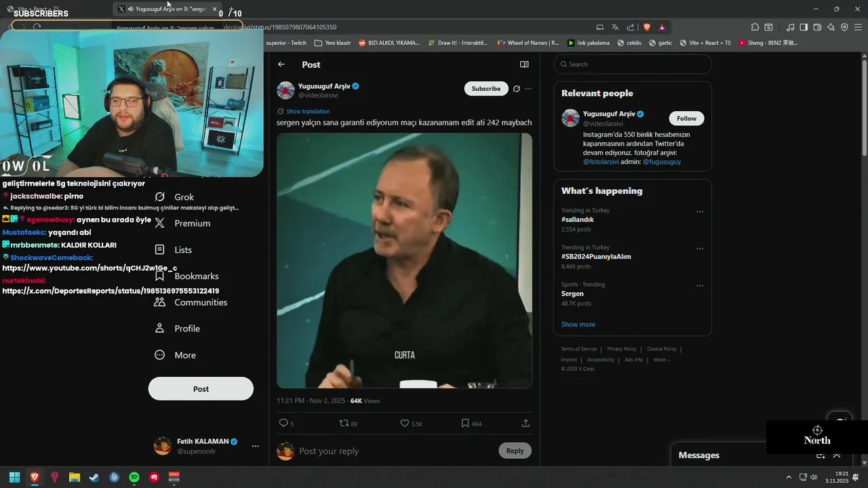Bookmark this post
The height and width of the screenshot is (488, 868).
point(465,424)
